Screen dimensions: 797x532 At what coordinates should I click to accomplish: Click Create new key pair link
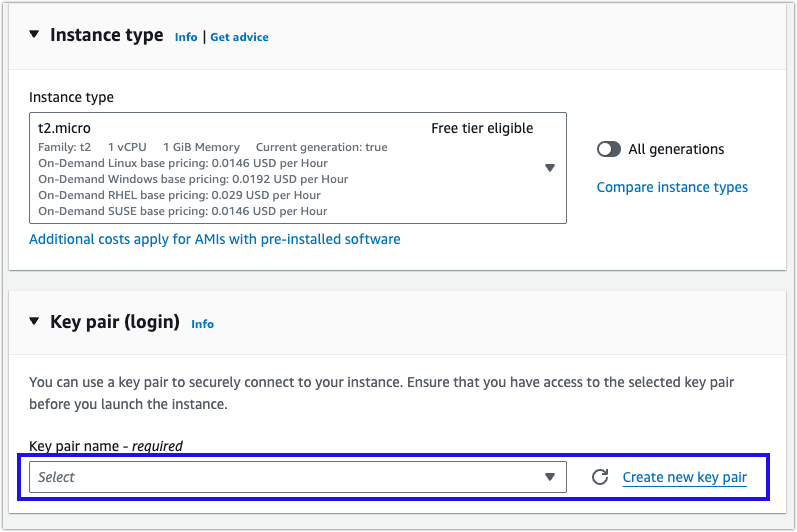684,477
